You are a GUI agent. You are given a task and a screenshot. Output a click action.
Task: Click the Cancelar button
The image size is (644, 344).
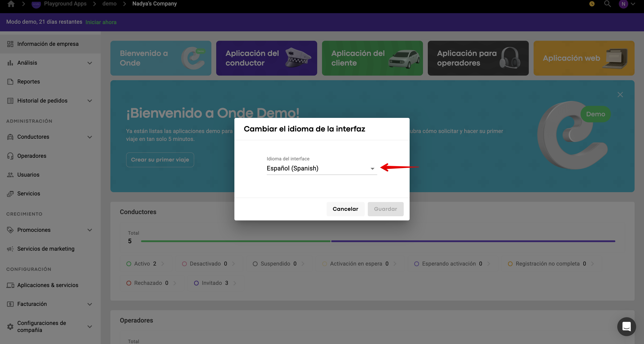click(345, 209)
